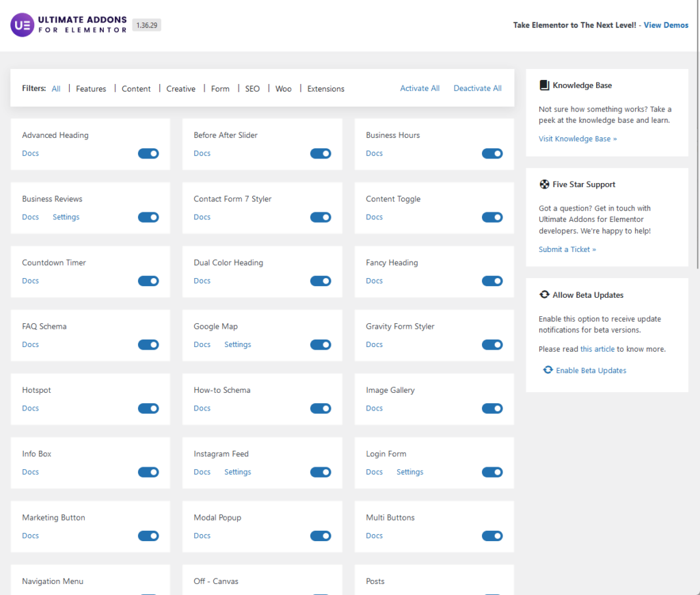Click the Ultimate Addons UE logo
Screen dimensions: 700x595
click(x=23, y=25)
